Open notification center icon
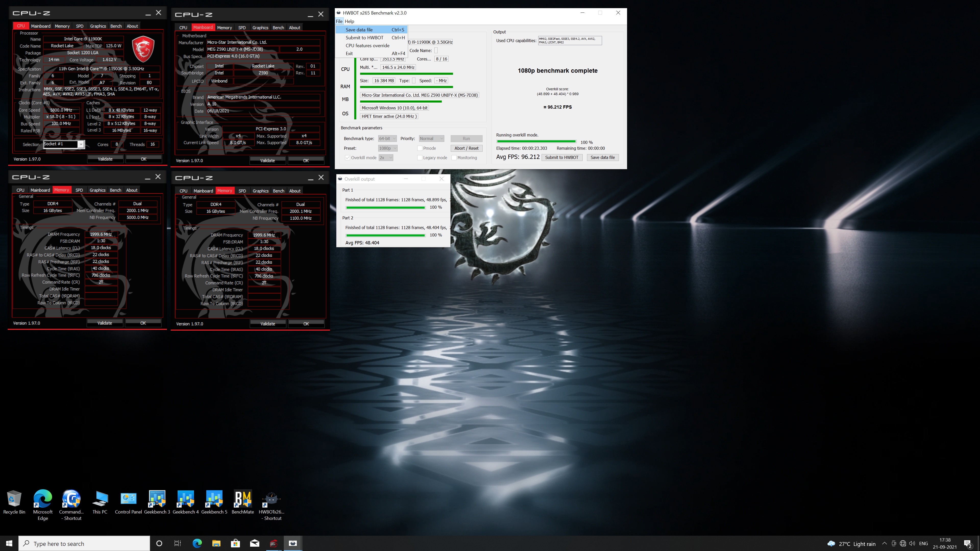 coord(968,544)
